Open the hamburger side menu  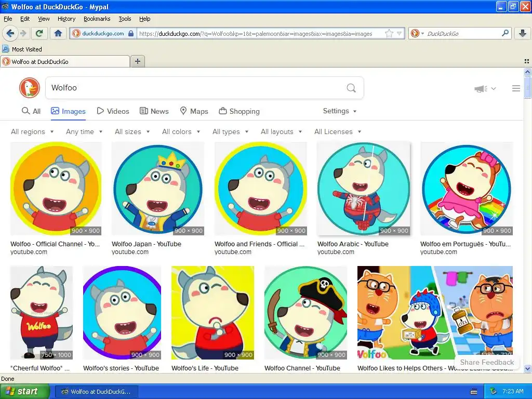point(516,88)
